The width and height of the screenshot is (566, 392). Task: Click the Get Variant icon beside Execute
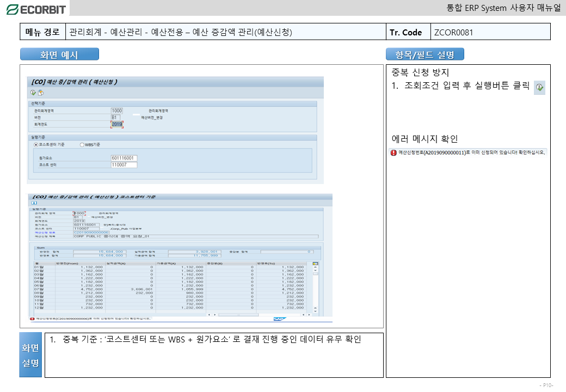(40, 93)
